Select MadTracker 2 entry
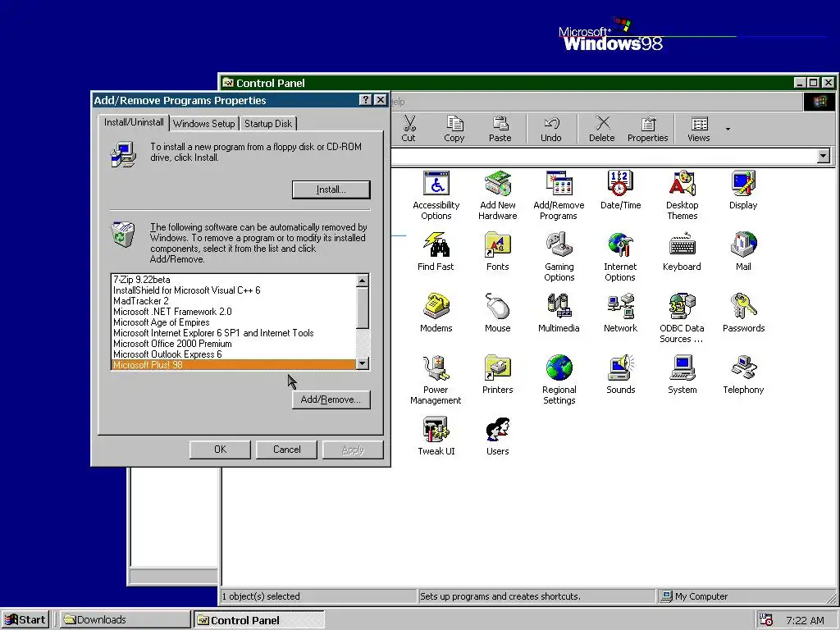The height and width of the screenshot is (630, 840). click(233, 301)
